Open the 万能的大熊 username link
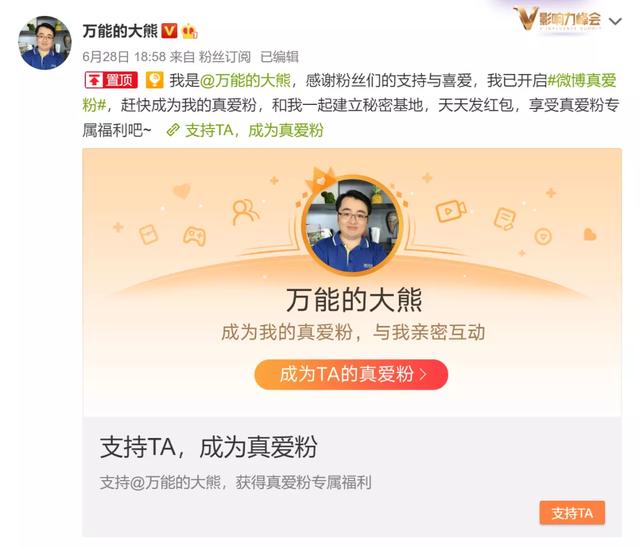The image size is (640, 547). point(120,31)
